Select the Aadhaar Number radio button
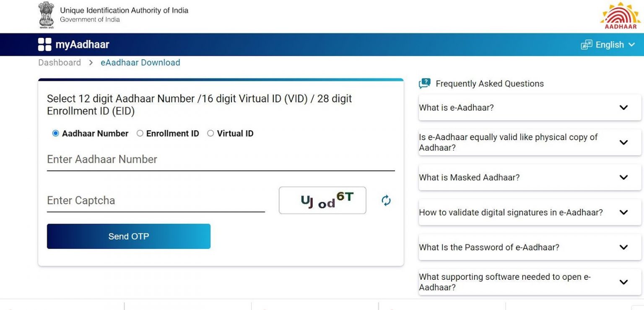 click(x=55, y=133)
